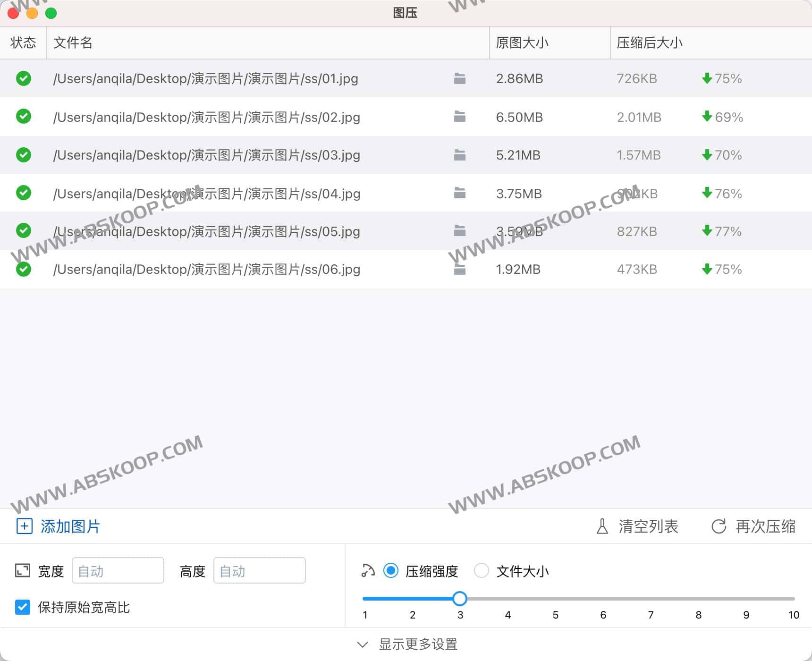Expand 显示更多设置 at the bottom
Viewport: 812px width, 661px height.
pyautogui.click(x=418, y=644)
